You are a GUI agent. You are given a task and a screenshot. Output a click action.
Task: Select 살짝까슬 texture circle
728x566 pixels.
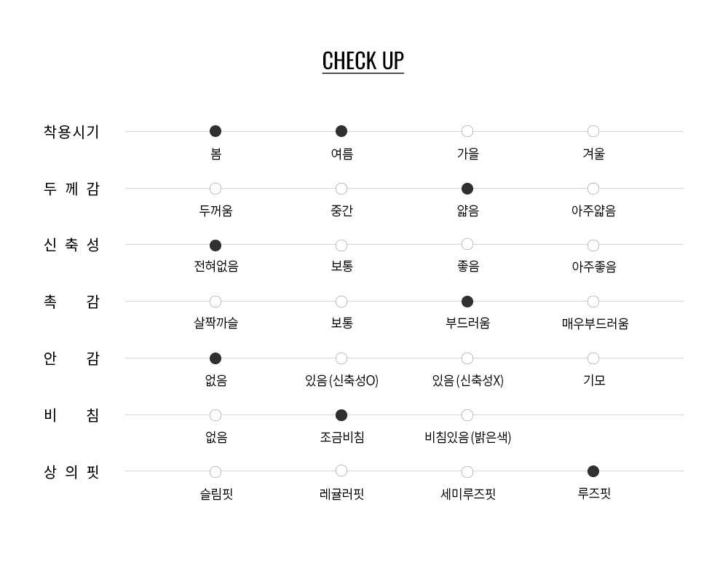215,302
